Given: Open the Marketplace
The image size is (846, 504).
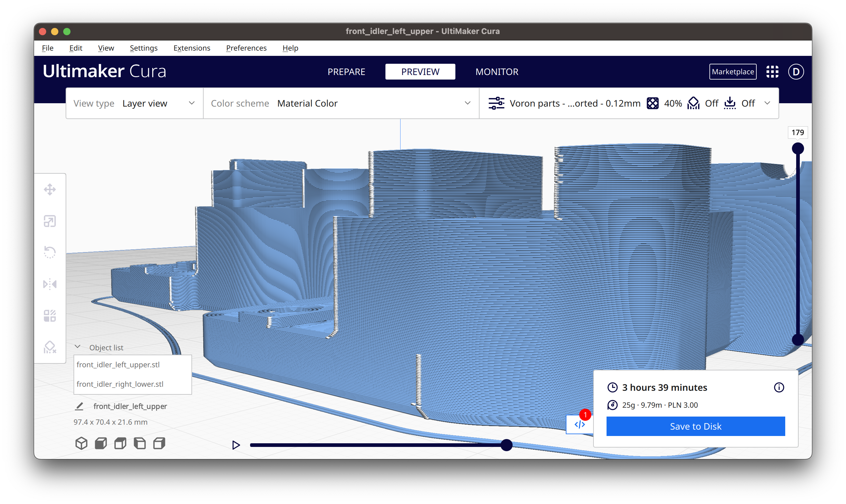Looking at the screenshot, I should tap(732, 71).
